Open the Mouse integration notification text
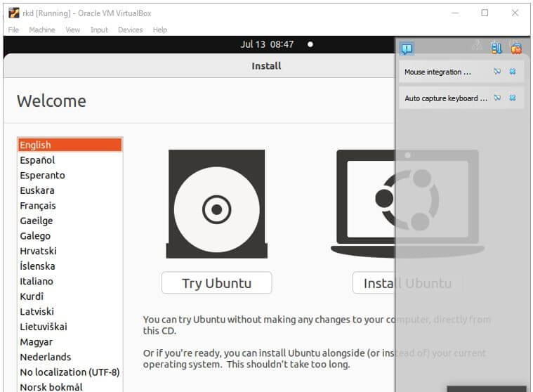This screenshot has width=533, height=392. [x=437, y=72]
